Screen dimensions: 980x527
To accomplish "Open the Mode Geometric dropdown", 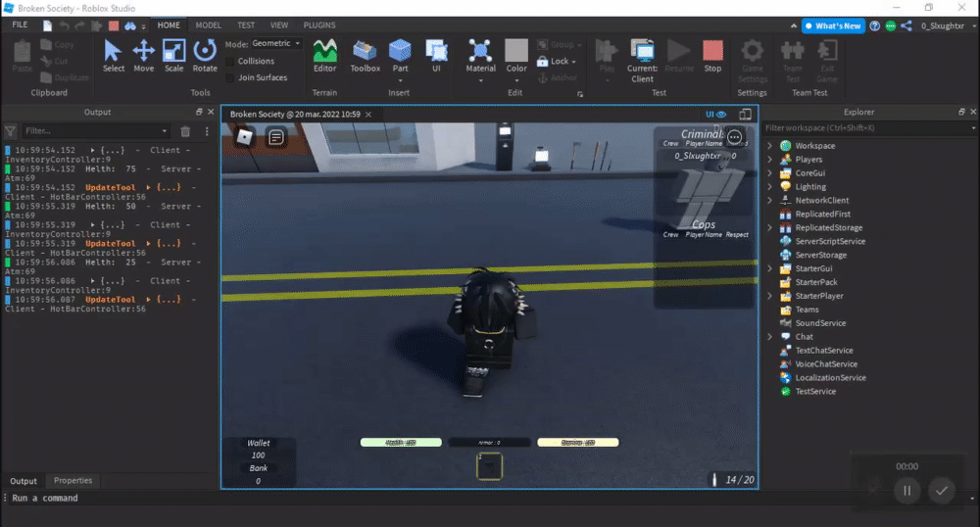I will 277,44.
